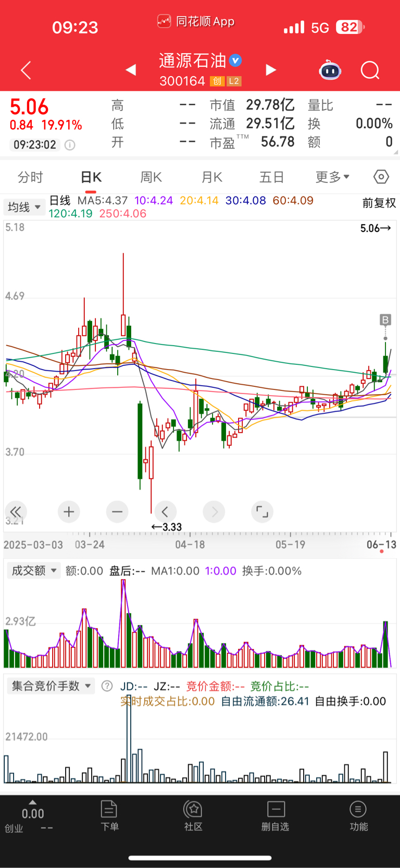Image resolution: width=400 pixels, height=868 pixels.
Task: Change the 前复权 price adjustment mode
Action: click(379, 203)
